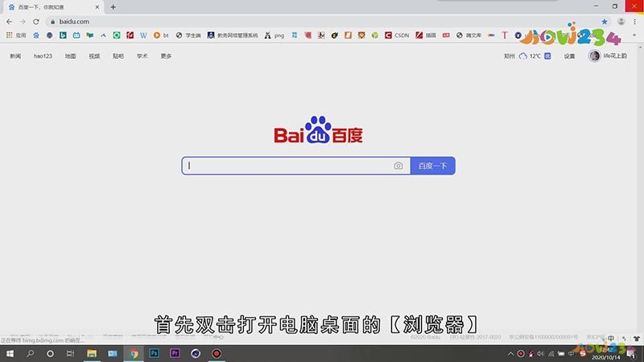Viewport: 644px width, 362px height.
Task: Open the Baidu paw bookmark
Action: tap(36, 35)
